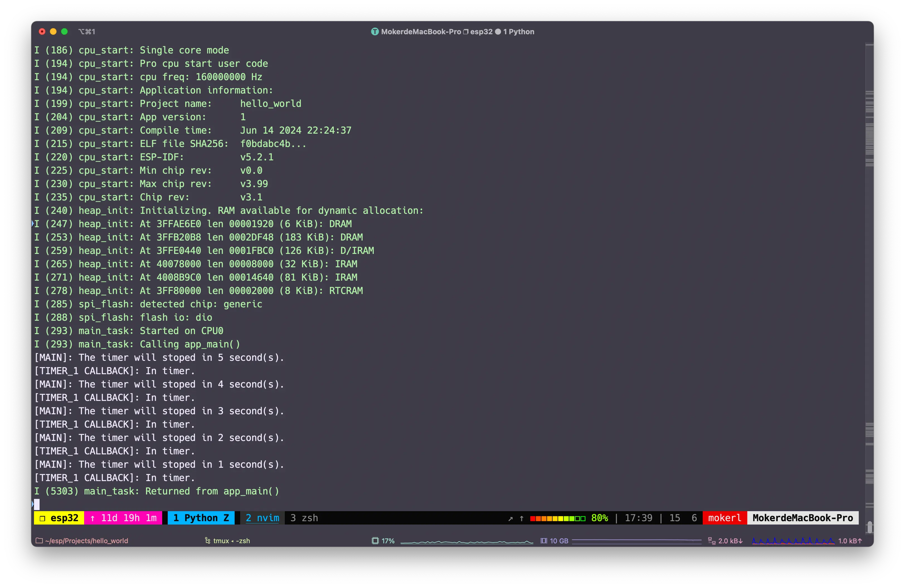Click the red mokerl user badge
The image size is (905, 588).
(725, 518)
